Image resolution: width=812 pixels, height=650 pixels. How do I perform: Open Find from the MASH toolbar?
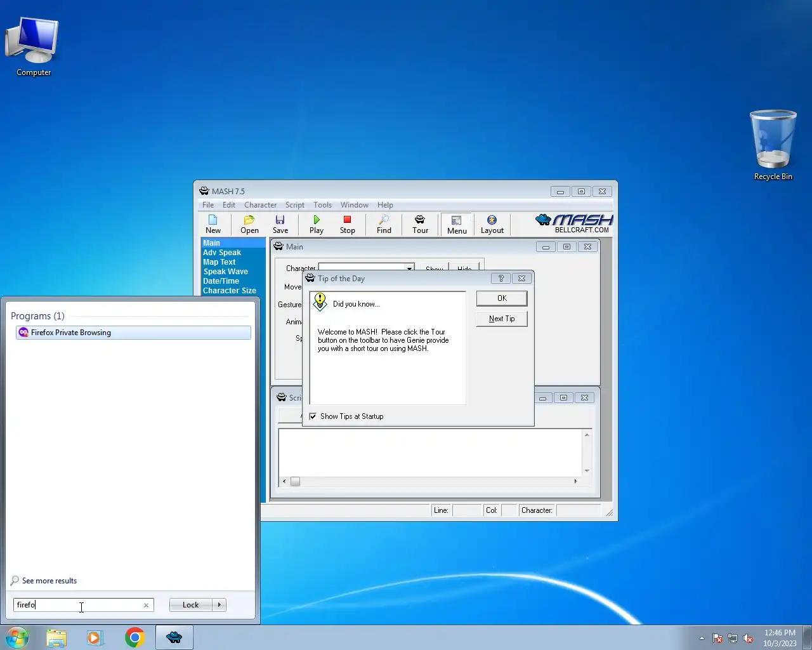pyautogui.click(x=384, y=224)
